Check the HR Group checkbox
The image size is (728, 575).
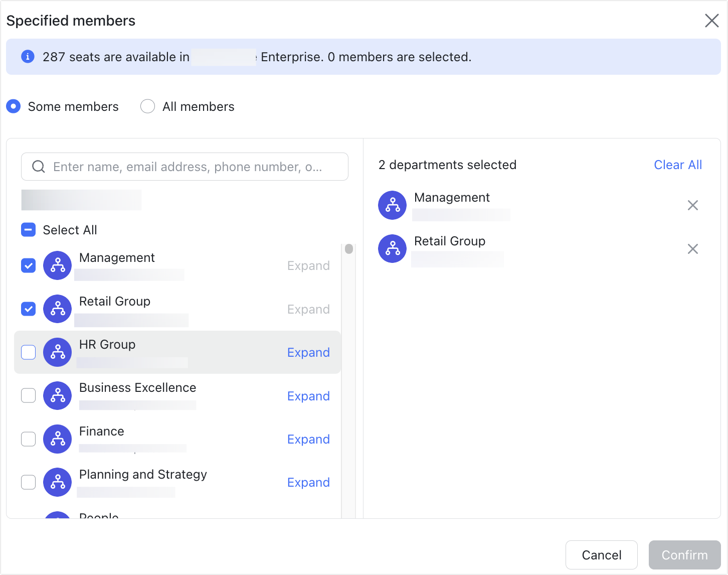29,352
